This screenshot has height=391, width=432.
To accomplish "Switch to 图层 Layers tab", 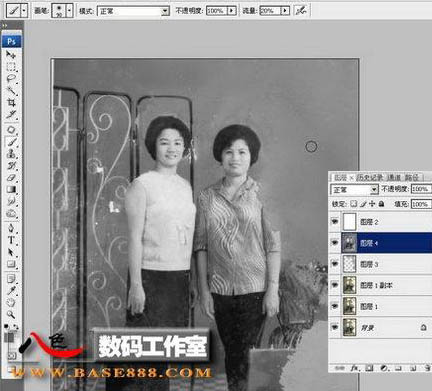I will click(x=341, y=177).
